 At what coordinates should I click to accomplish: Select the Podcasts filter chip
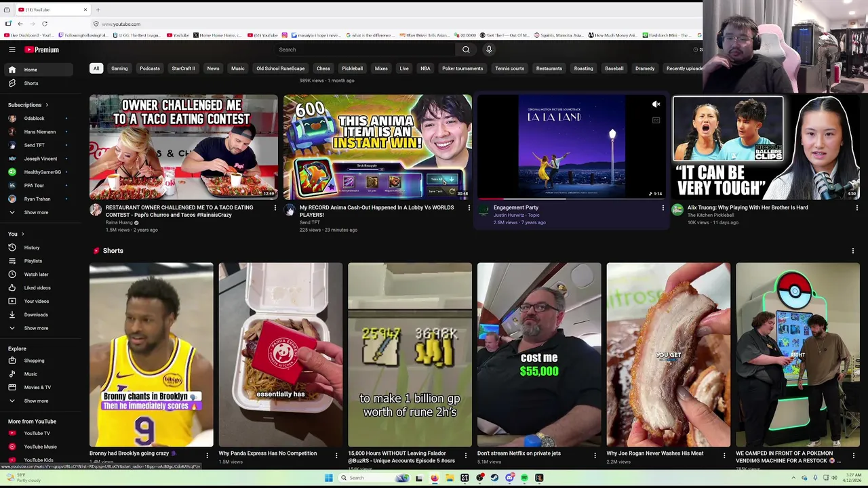click(150, 68)
